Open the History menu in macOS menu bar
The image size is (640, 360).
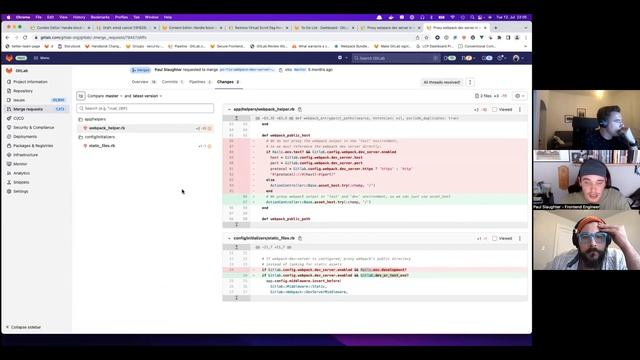pos(79,17)
